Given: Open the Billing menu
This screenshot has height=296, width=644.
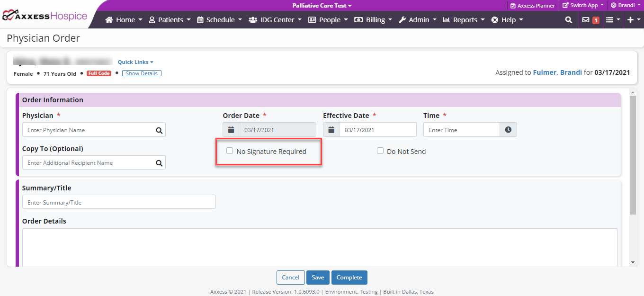Looking at the screenshot, I should coord(373,20).
